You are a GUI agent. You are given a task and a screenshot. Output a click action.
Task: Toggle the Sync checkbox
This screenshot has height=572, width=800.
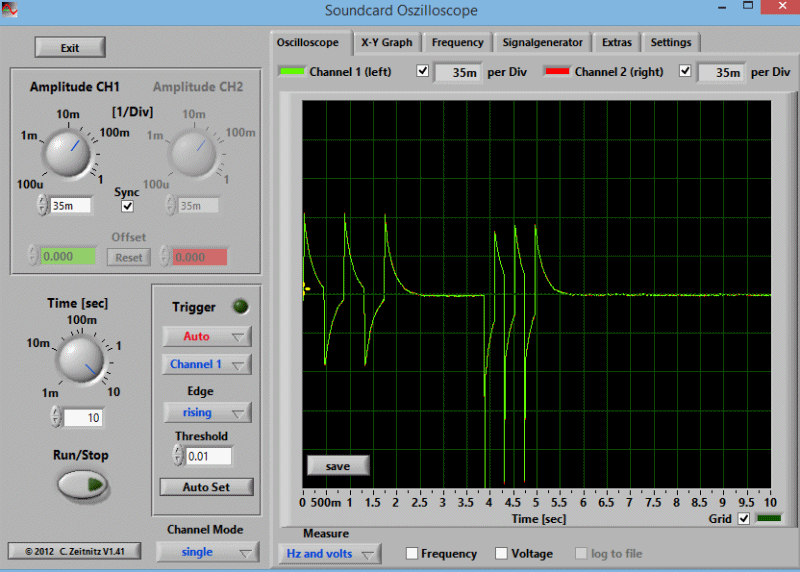[x=128, y=206]
